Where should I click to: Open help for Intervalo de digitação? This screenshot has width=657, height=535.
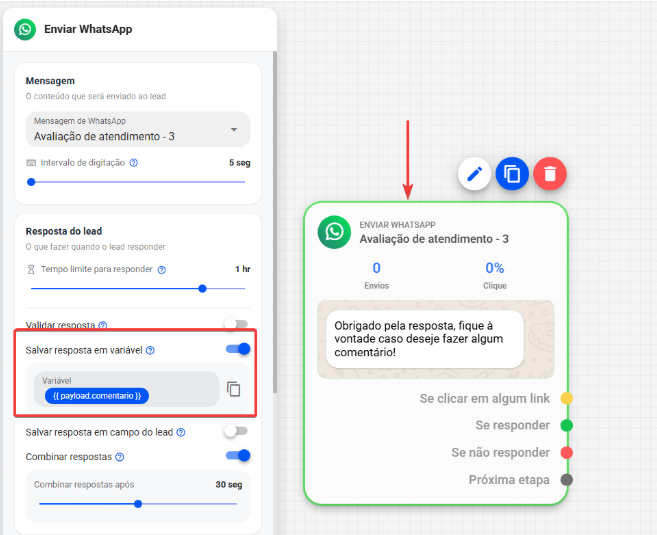[x=134, y=163]
